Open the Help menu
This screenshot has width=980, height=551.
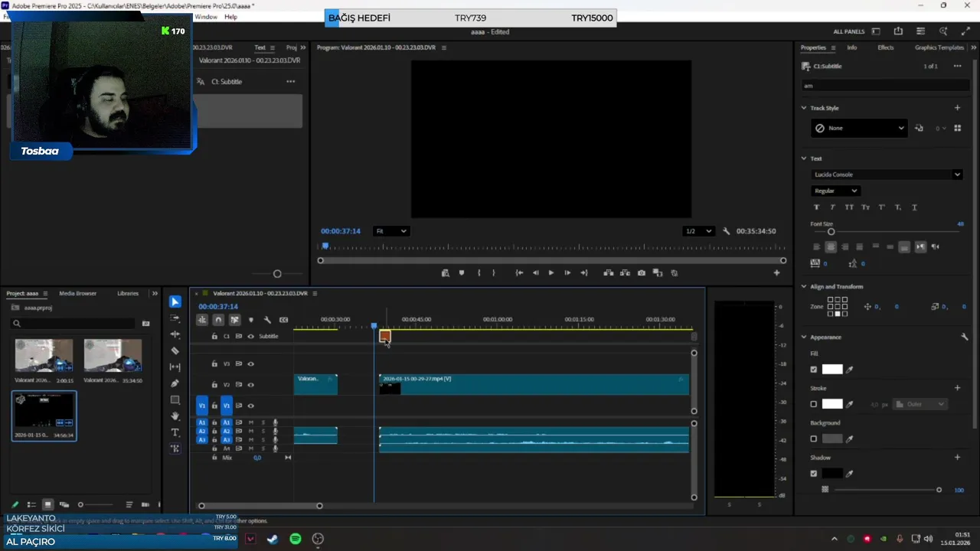click(230, 17)
